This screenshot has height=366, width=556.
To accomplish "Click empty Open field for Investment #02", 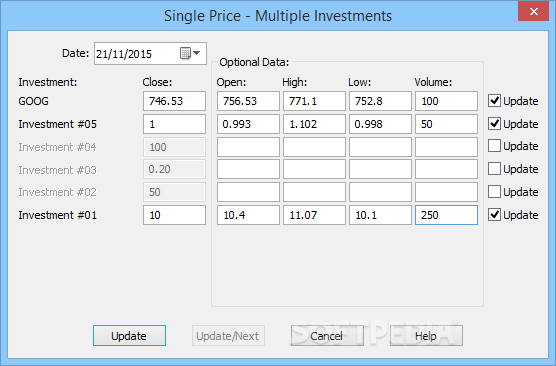I will click(x=248, y=192).
